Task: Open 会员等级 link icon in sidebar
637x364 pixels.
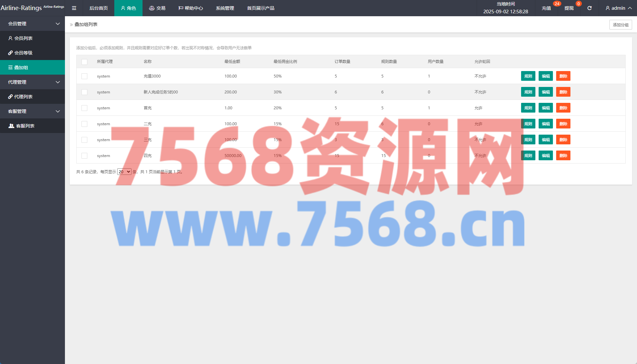Action: 10,53
